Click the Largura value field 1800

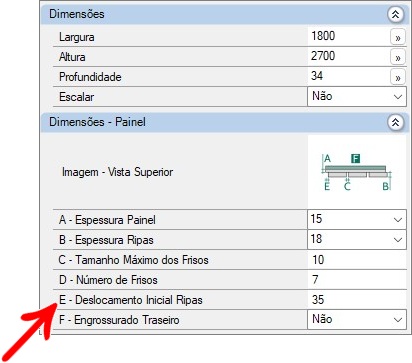tap(348, 36)
